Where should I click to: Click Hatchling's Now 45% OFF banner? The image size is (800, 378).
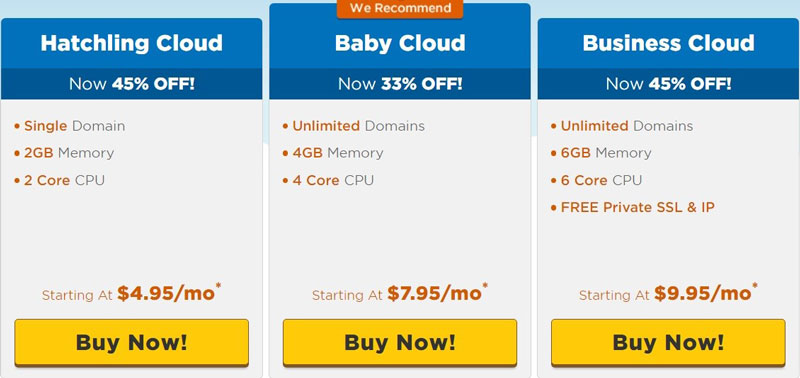[x=132, y=84]
